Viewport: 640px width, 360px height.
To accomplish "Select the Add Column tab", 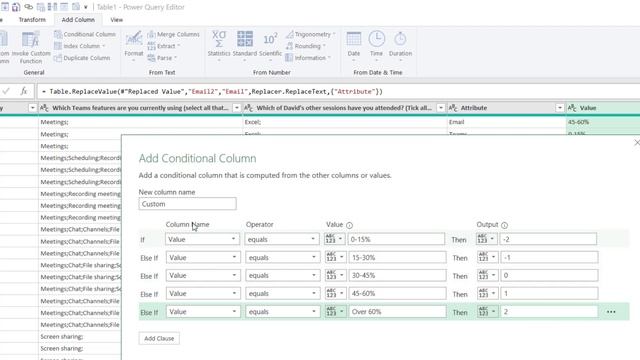I will click(78, 20).
